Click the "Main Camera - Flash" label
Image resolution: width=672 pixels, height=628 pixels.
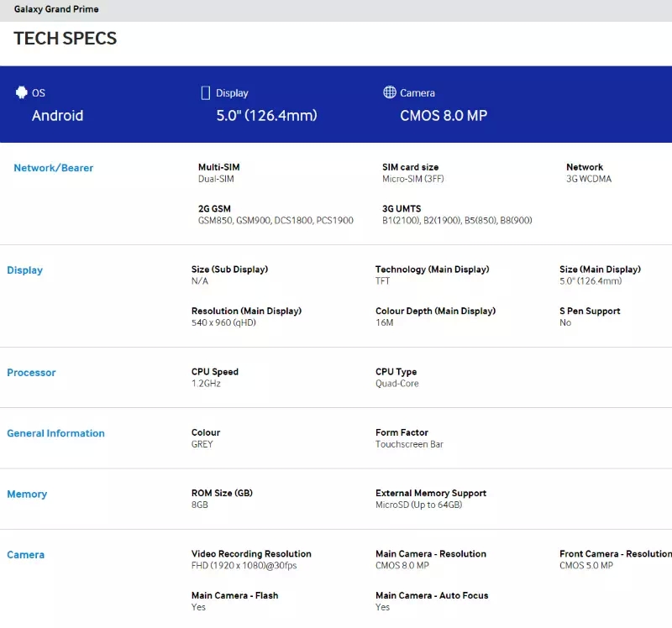(x=235, y=595)
